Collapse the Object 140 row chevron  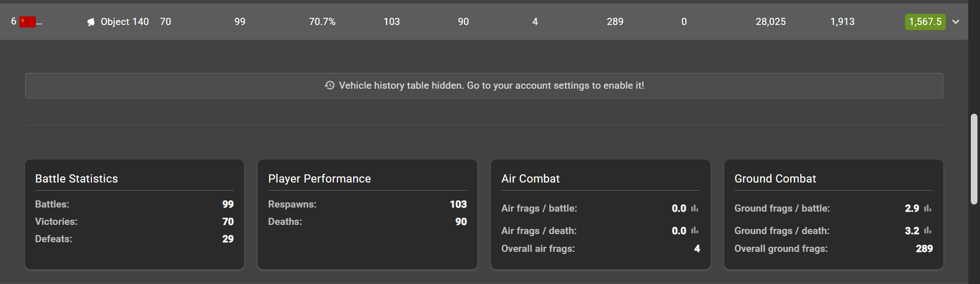(x=956, y=22)
